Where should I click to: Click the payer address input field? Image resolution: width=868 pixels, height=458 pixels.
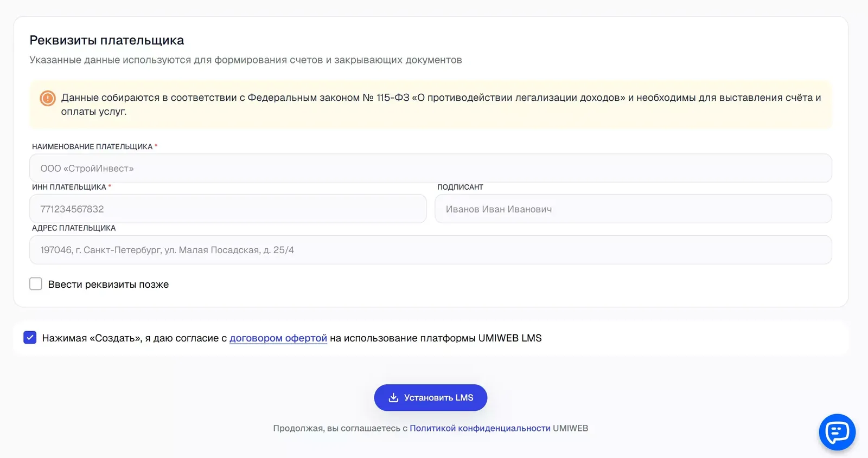(x=431, y=250)
